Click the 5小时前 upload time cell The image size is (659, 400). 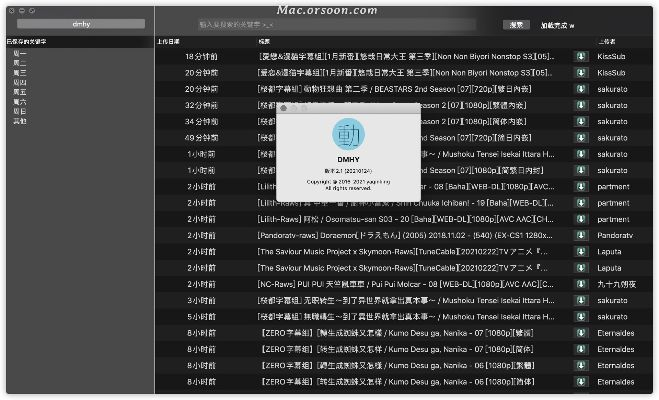pos(201,317)
